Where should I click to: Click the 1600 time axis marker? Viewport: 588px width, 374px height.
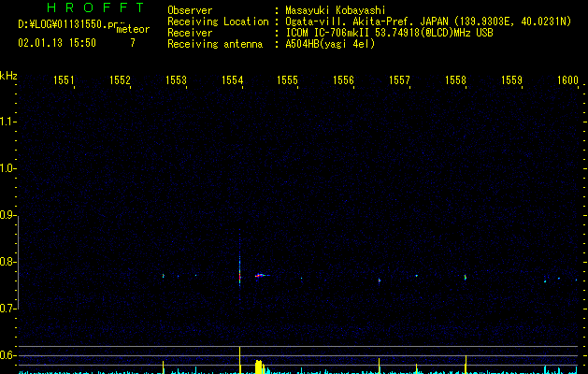pyautogui.click(x=567, y=80)
